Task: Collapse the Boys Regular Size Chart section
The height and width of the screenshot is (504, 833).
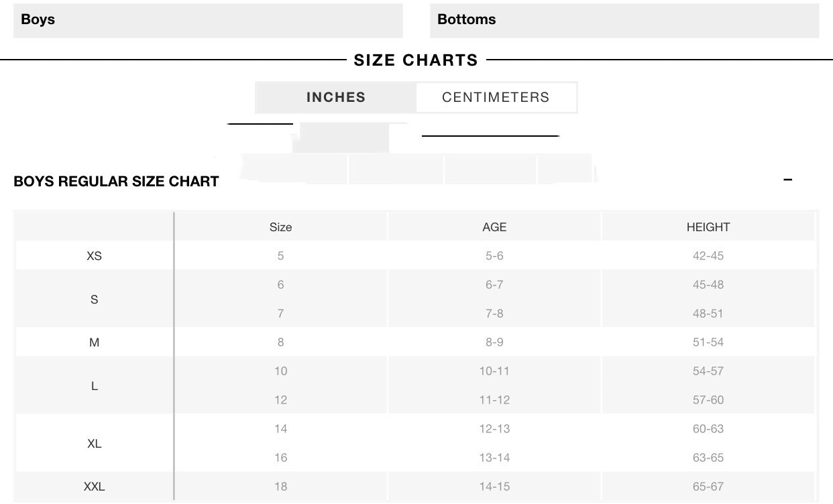Action: pyautogui.click(x=788, y=180)
